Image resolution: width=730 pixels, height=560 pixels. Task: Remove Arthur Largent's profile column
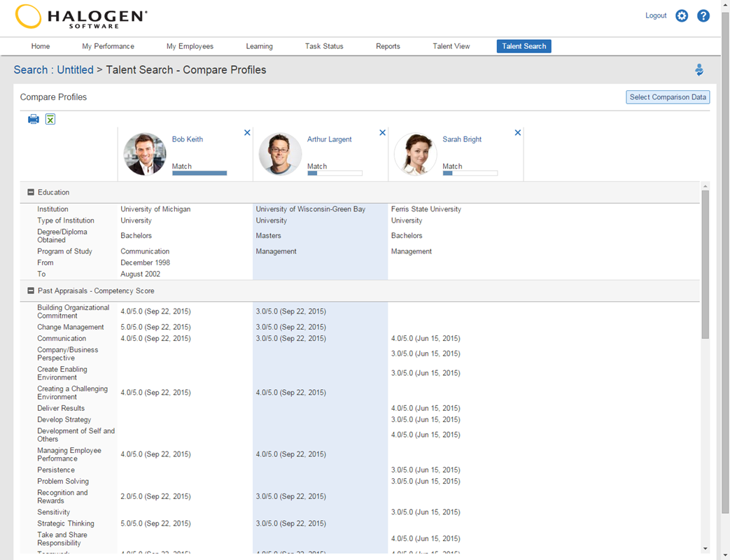382,132
